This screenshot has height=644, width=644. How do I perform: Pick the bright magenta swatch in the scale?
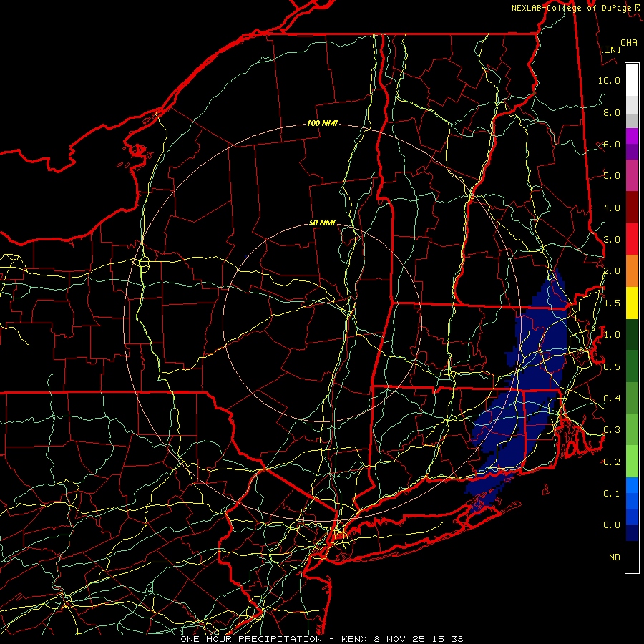pos(632,136)
